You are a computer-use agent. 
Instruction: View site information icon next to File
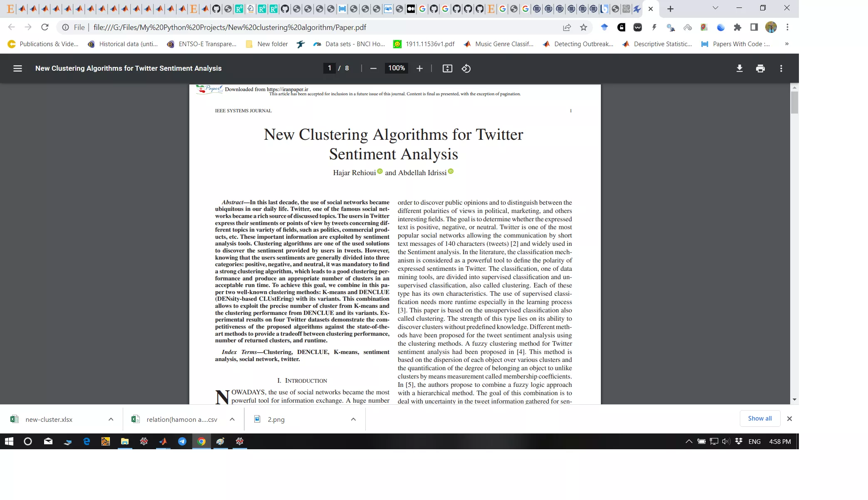click(65, 27)
